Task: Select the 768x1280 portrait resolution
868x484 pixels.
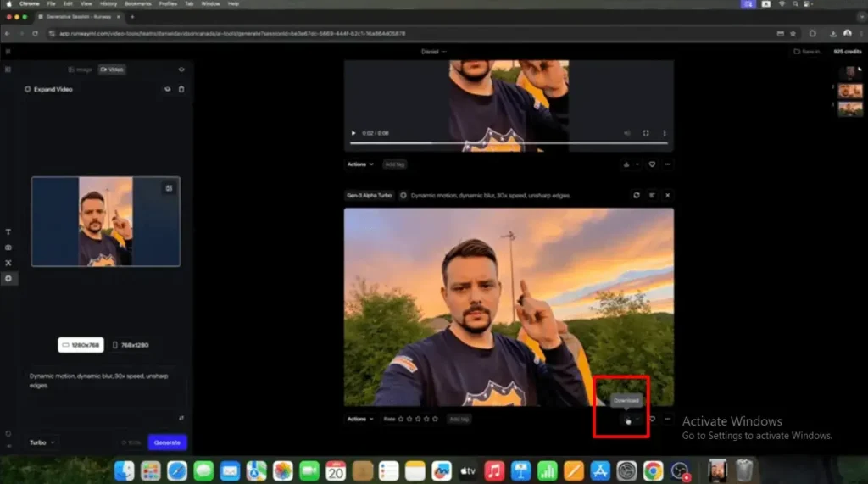Action: click(x=131, y=345)
